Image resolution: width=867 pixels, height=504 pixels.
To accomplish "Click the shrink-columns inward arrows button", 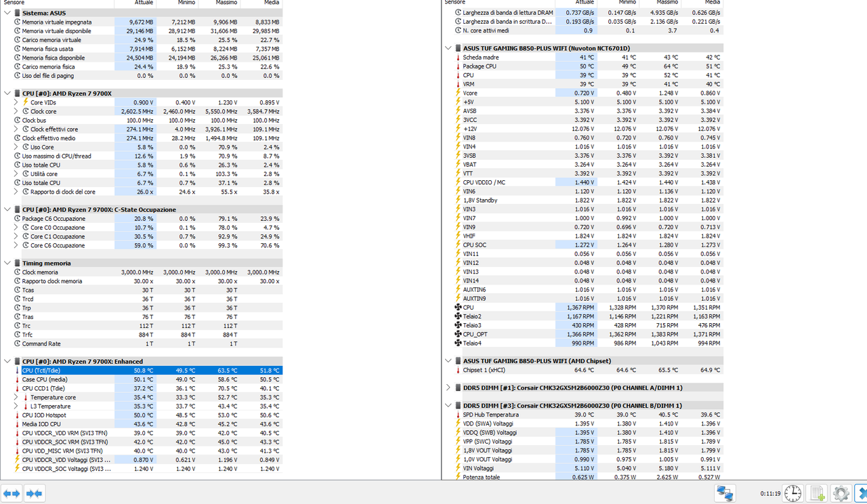I will pyautogui.click(x=35, y=493).
